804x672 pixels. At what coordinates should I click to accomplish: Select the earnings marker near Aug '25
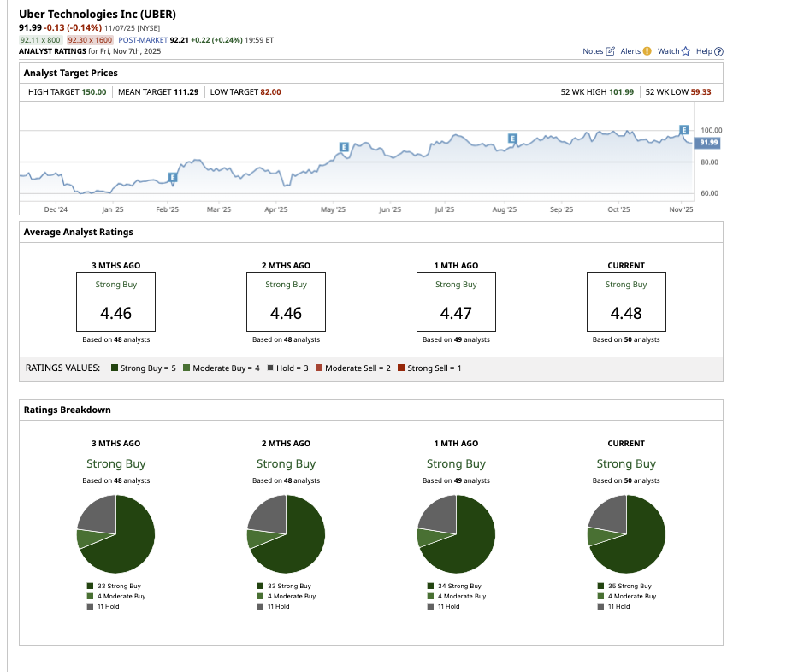[512, 139]
